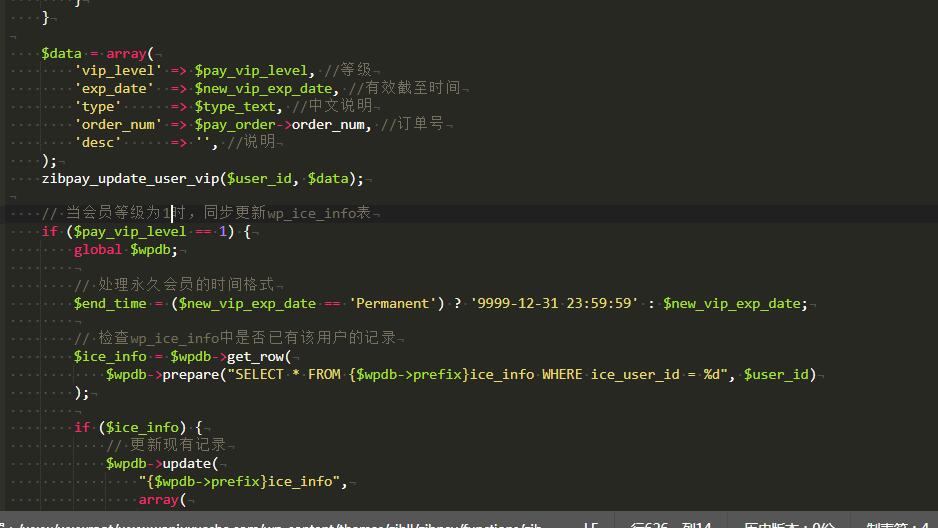Click the '9999-12-31 23:59:59' date string
This screenshot has height=528, width=938.
[554, 304]
